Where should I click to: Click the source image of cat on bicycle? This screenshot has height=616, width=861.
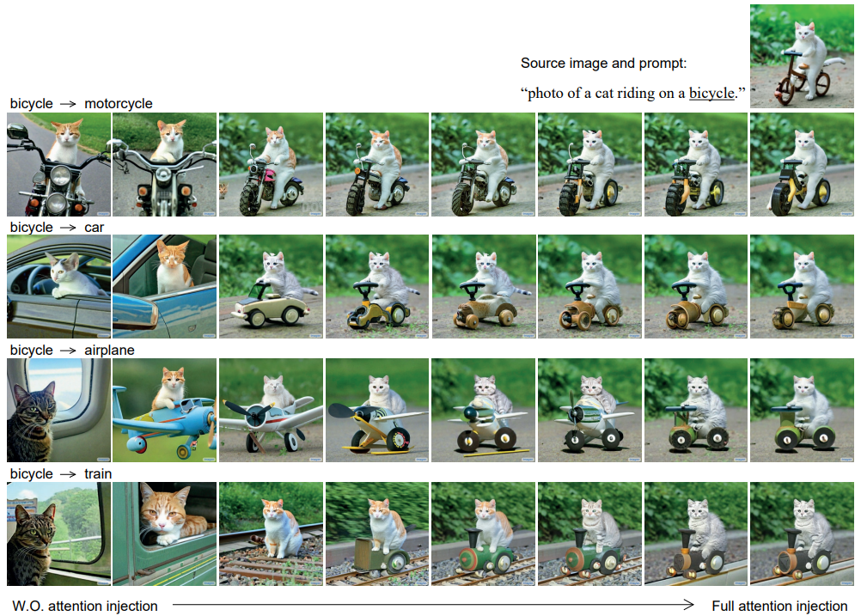click(802, 56)
